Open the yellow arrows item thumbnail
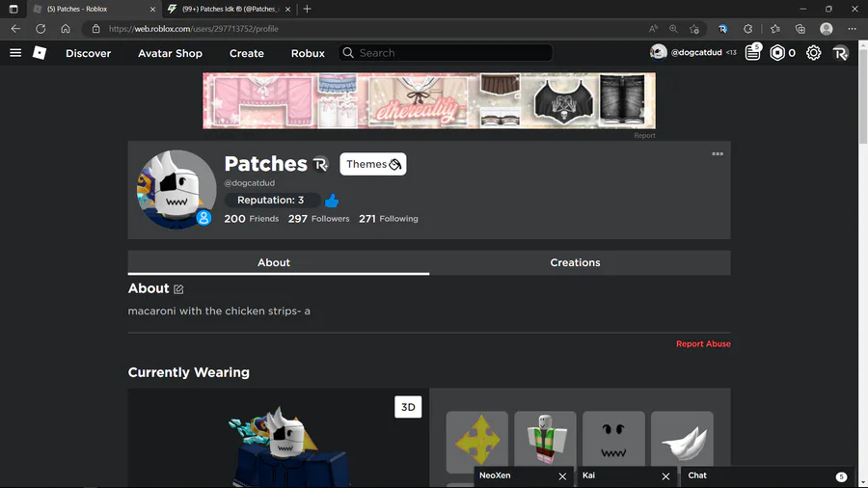868x488 pixels. coord(477,442)
